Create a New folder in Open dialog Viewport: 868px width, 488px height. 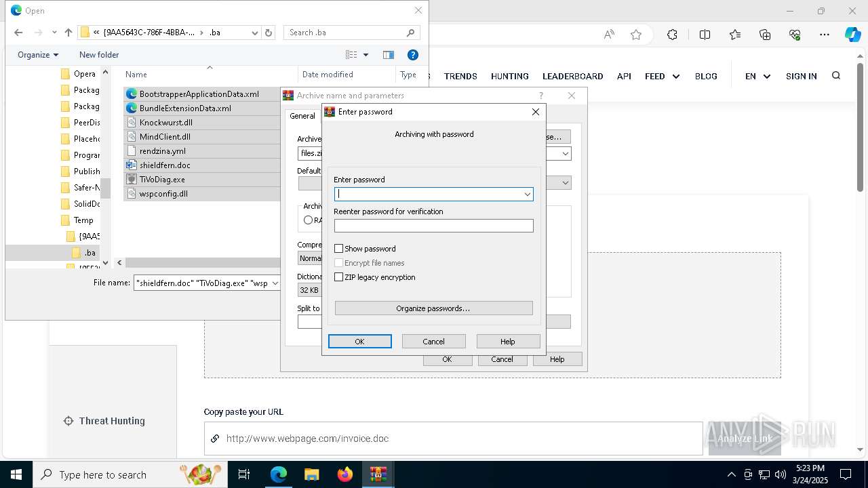click(x=99, y=55)
